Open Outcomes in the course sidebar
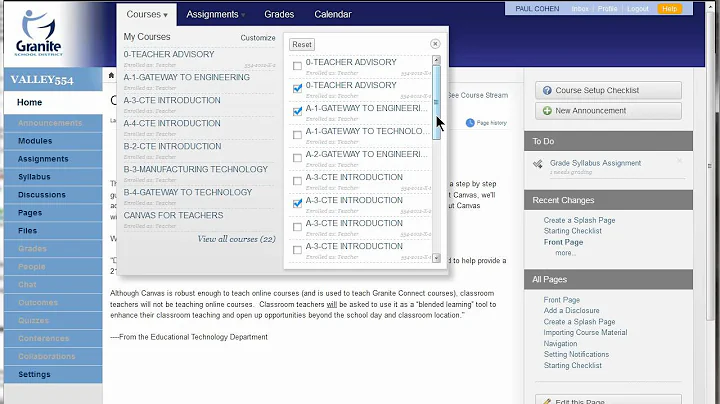 tap(53, 302)
